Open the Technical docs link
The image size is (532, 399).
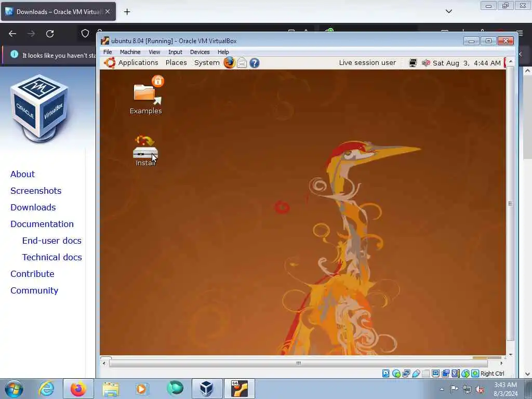point(52,257)
